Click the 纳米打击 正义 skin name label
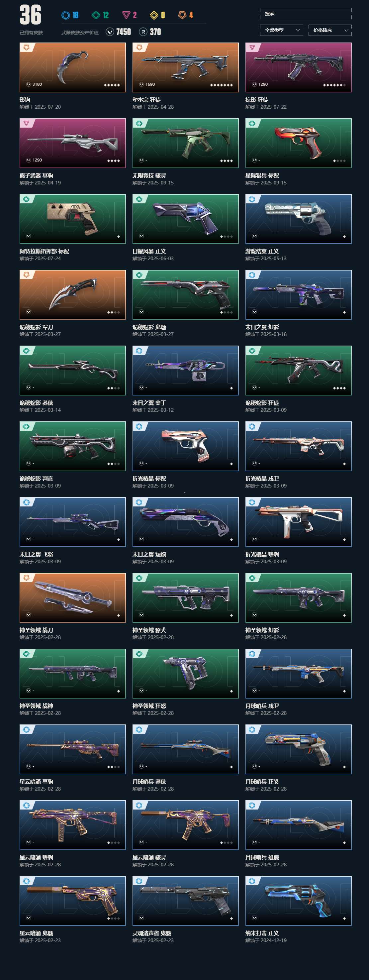 tap(262, 933)
